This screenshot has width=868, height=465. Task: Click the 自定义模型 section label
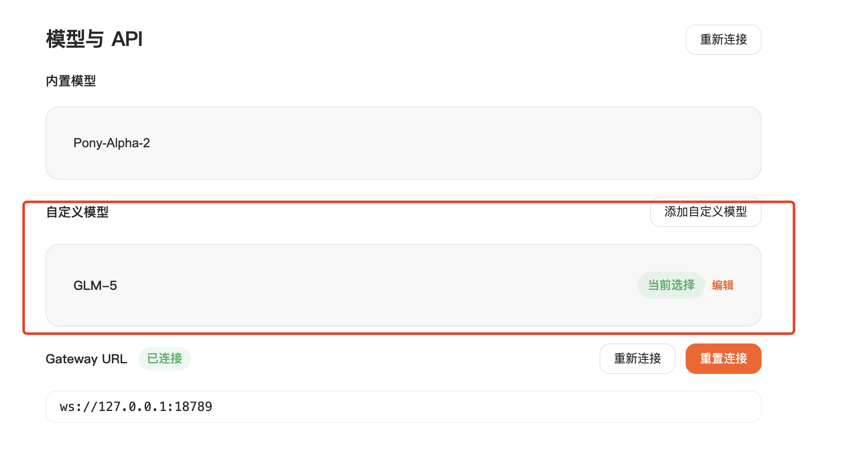coord(77,212)
